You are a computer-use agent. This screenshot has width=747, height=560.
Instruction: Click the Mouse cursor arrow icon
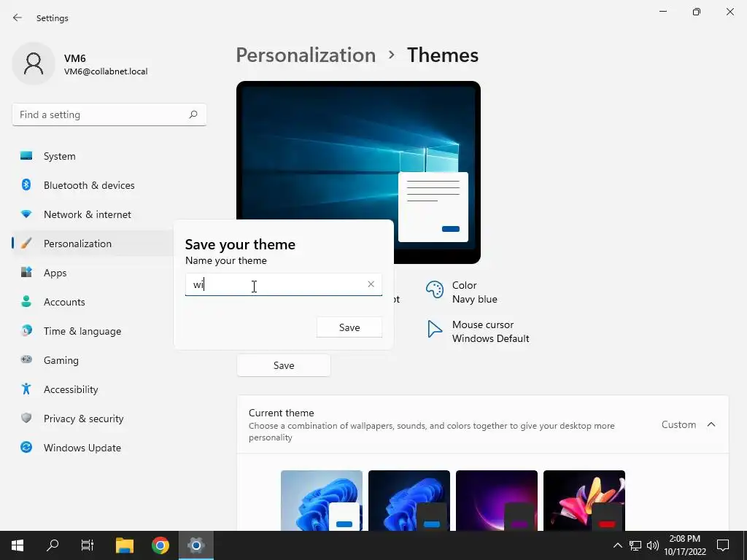pos(434,329)
